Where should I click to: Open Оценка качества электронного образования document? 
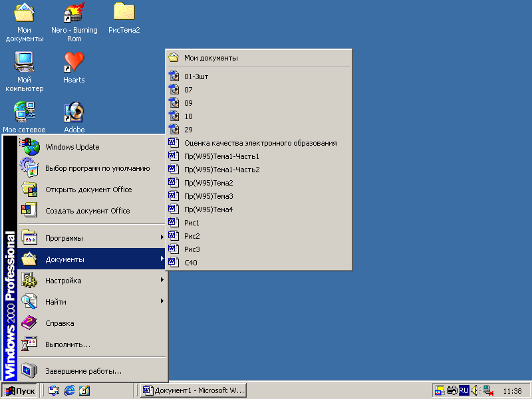[x=259, y=143]
